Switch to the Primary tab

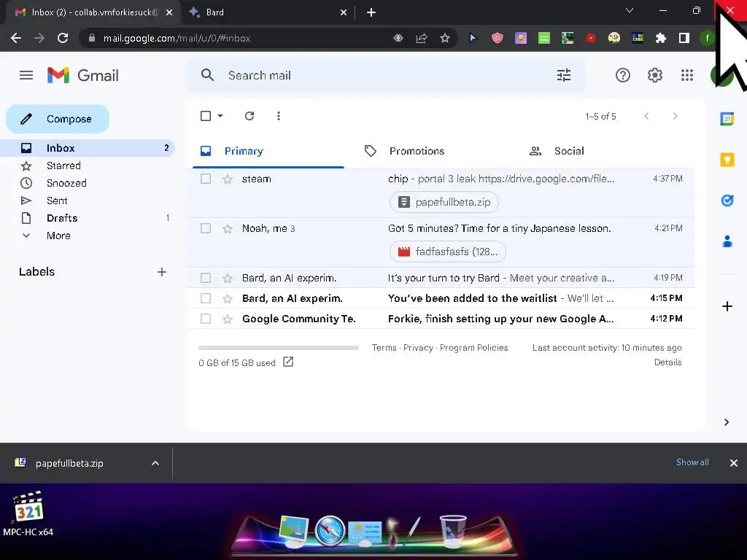[x=268, y=151]
